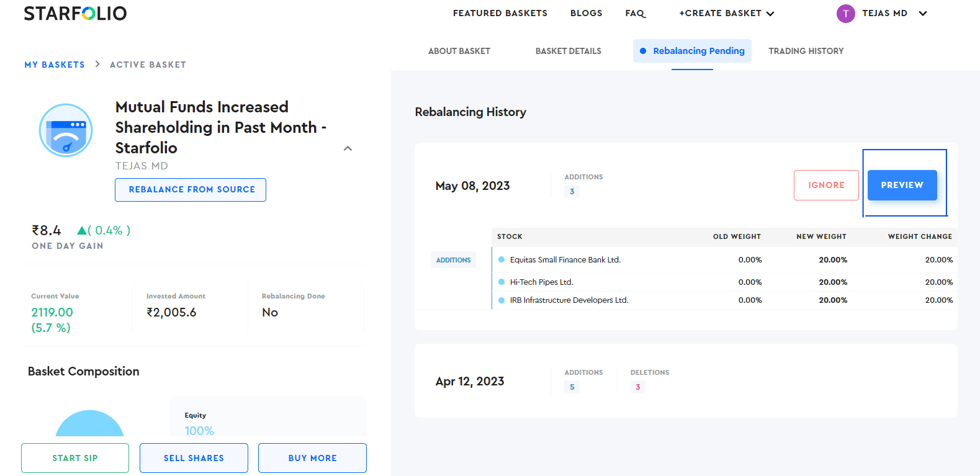Click the Start SIP button
The width and height of the screenshot is (980, 476).
tap(75, 458)
